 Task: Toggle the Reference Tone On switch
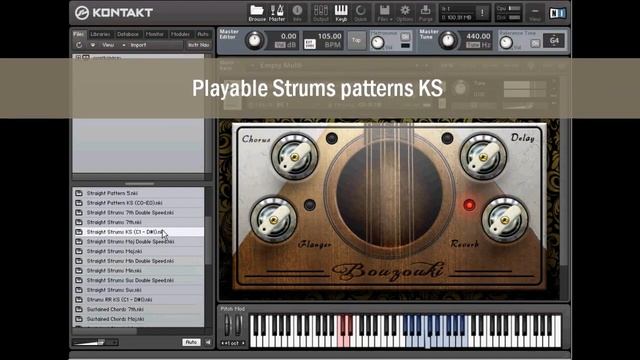[x=535, y=43]
